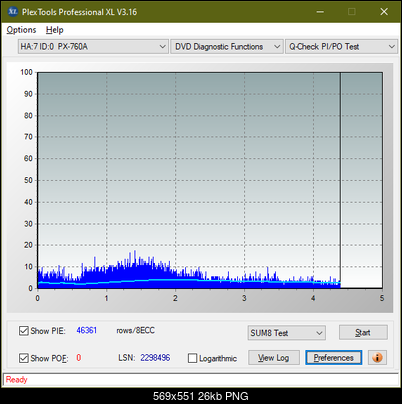Click the PIE count value 46361
402x404 pixels.
[87, 330]
